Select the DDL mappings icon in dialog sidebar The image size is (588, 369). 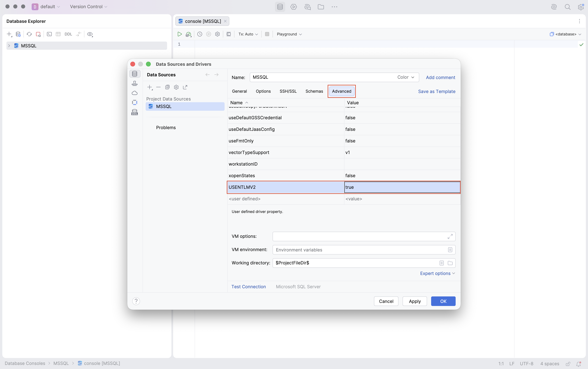coord(135,112)
